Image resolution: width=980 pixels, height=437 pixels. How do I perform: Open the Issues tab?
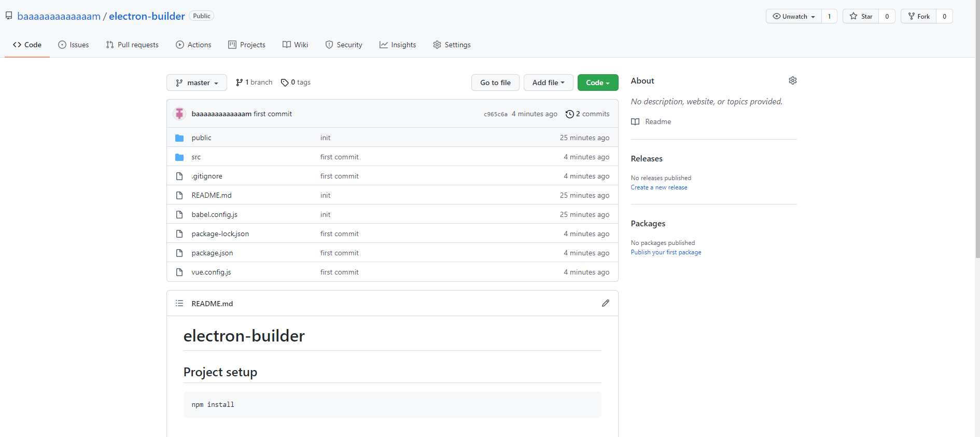pos(74,45)
